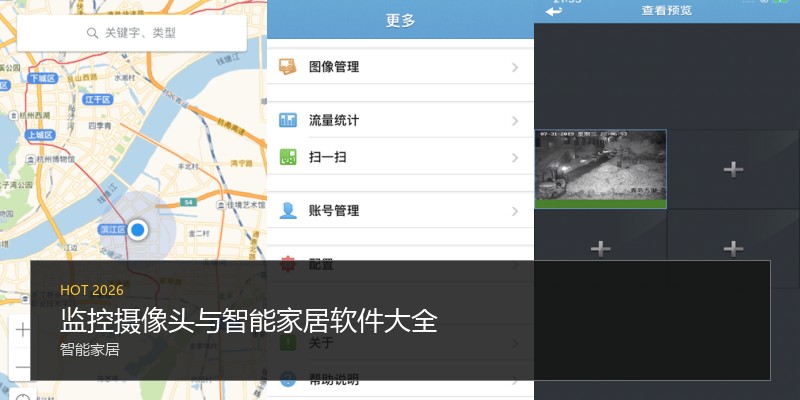
Task: Click the 四季青 map label
Action: pyautogui.click(x=99, y=124)
